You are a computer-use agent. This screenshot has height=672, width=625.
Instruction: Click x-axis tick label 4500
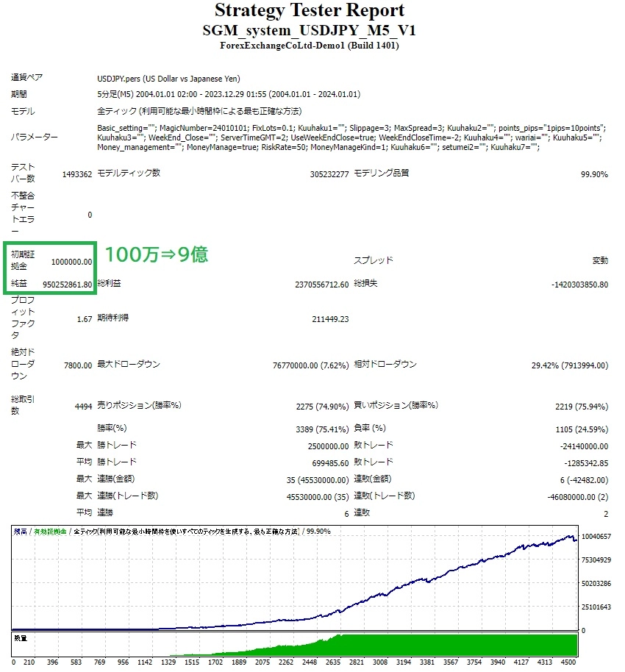coord(568,662)
